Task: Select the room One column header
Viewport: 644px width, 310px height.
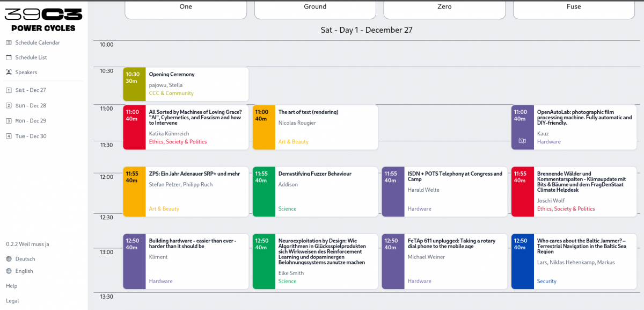Action: (x=186, y=8)
